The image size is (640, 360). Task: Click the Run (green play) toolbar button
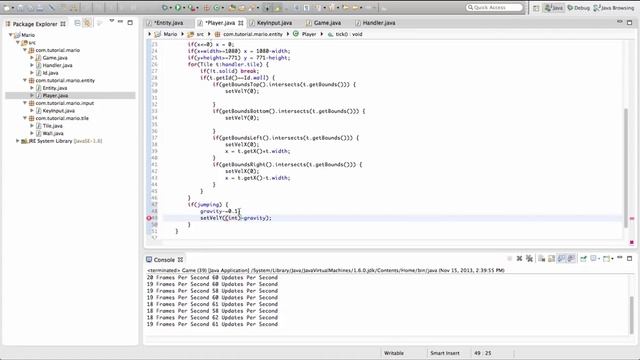tap(178, 8)
